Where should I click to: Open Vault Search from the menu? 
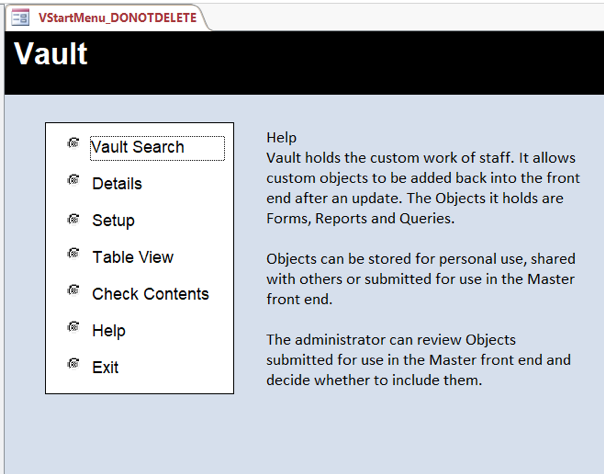click(138, 147)
